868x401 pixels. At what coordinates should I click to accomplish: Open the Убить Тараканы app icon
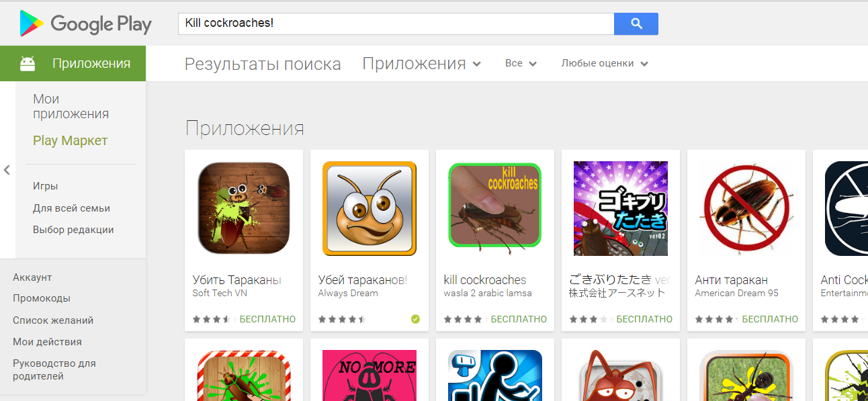(x=244, y=208)
